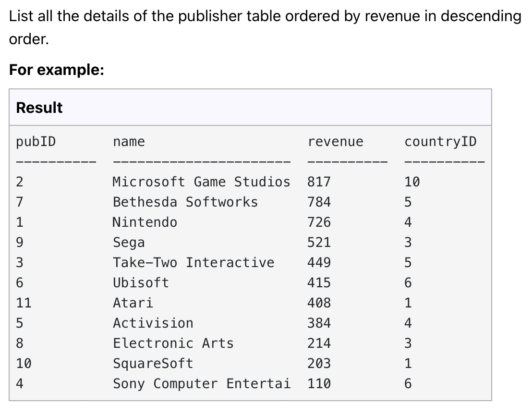Click the 'Sega' name cell
Viewport: 532px width, 417px height.
129,243
